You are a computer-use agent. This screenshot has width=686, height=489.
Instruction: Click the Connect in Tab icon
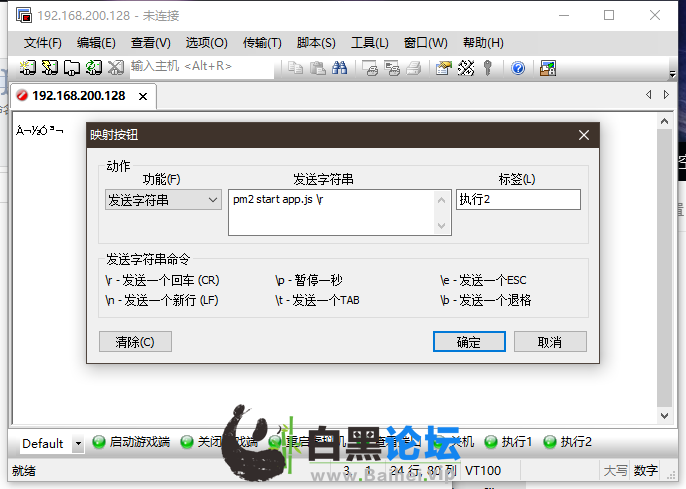71,68
